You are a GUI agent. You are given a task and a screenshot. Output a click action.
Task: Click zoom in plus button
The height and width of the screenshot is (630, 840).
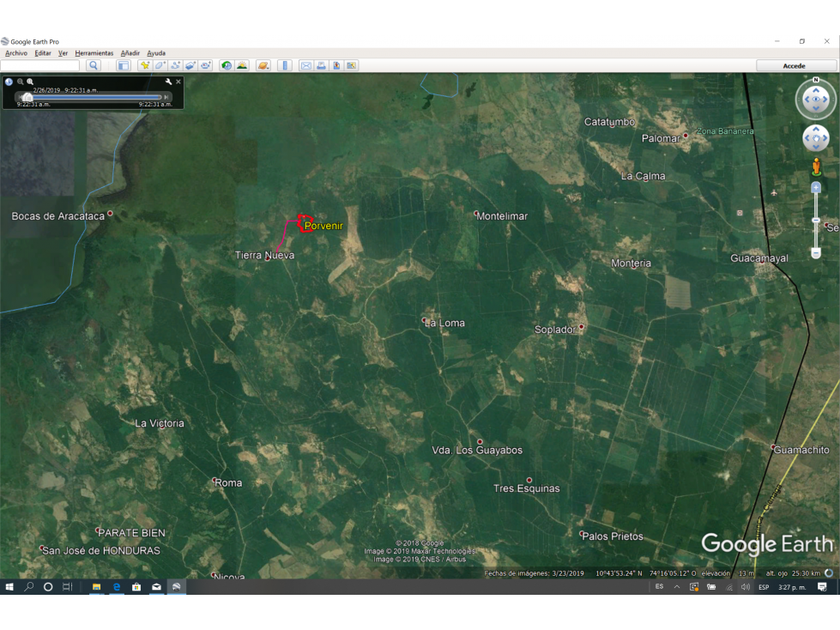[816, 187]
